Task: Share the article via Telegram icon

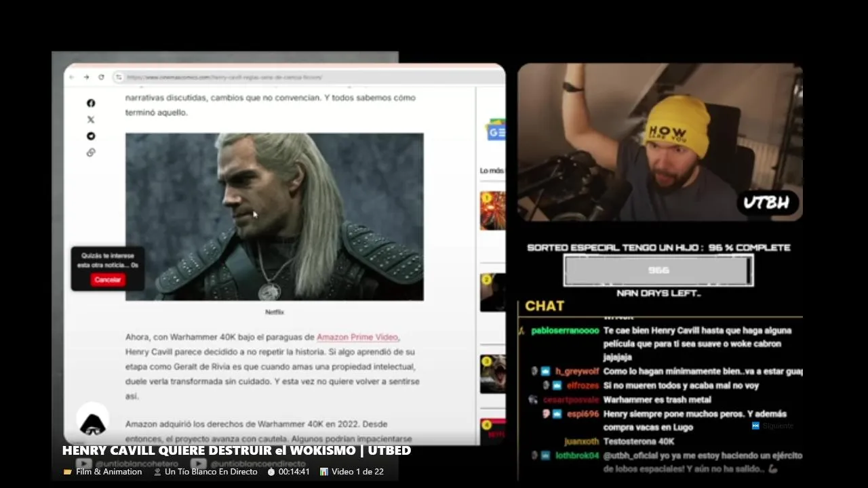Action: [x=91, y=136]
